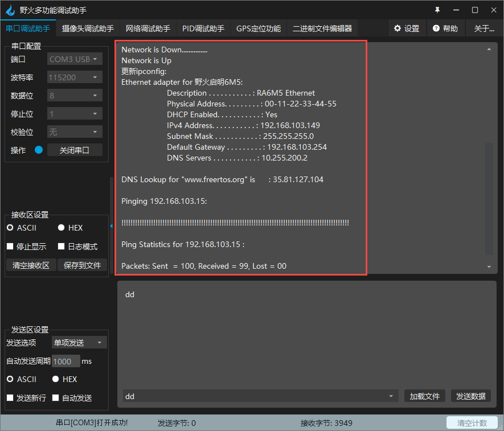Select HEX in receive area settings
The height and width of the screenshot is (431, 504).
point(61,228)
